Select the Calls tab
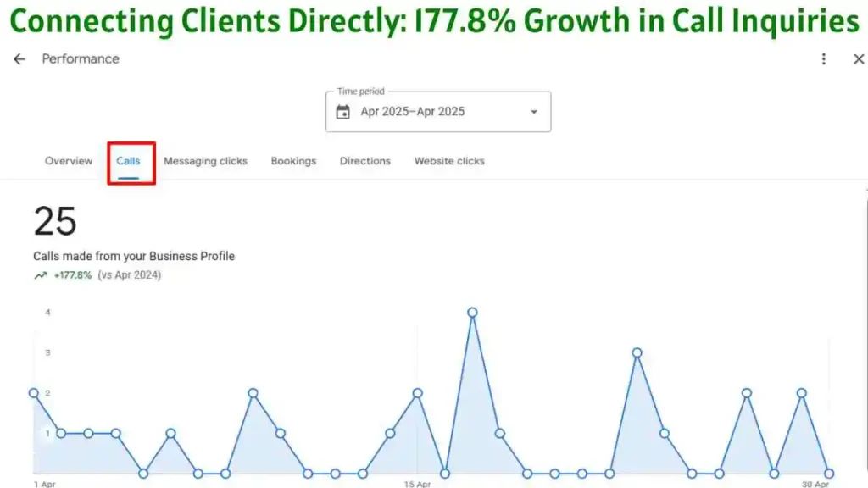This screenshot has height=488, width=868. (129, 161)
